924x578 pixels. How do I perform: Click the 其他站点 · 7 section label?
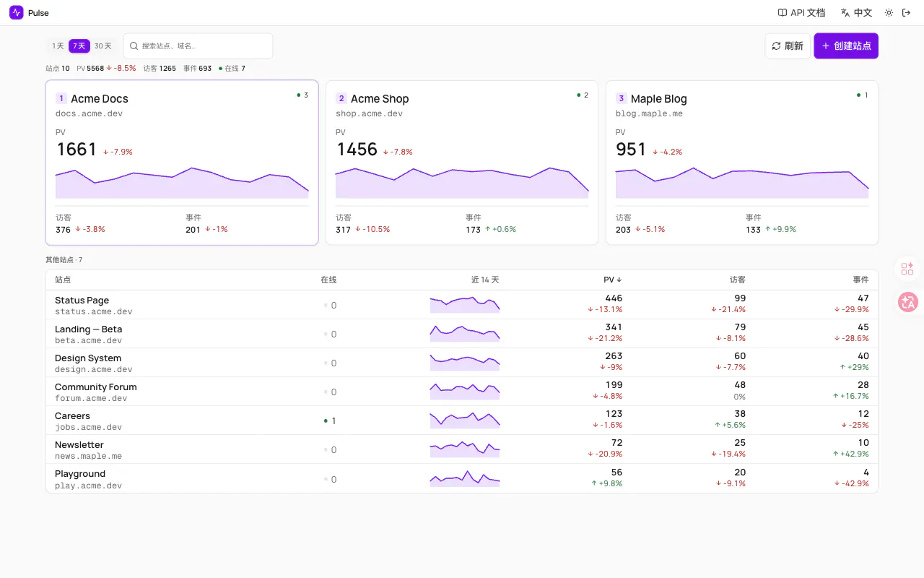[64, 259]
